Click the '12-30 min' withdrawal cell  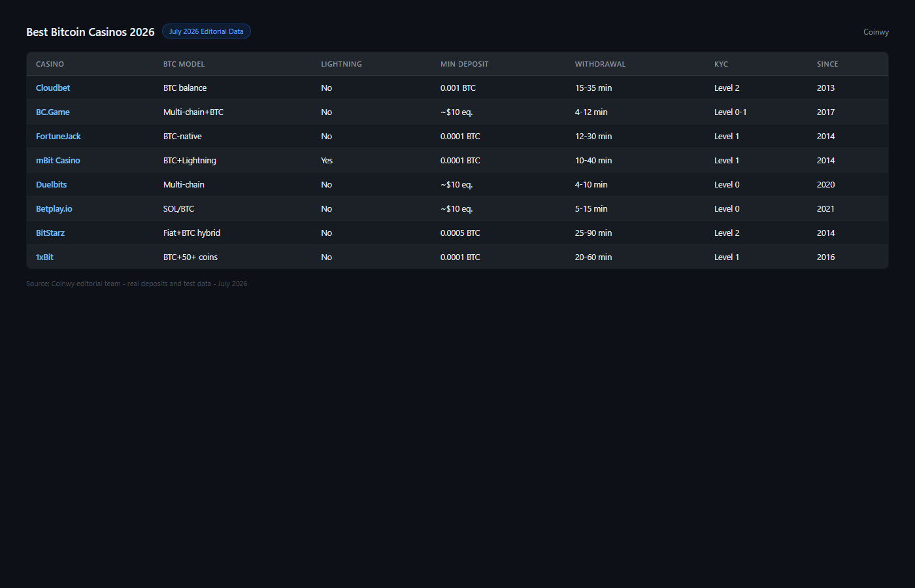coord(593,136)
